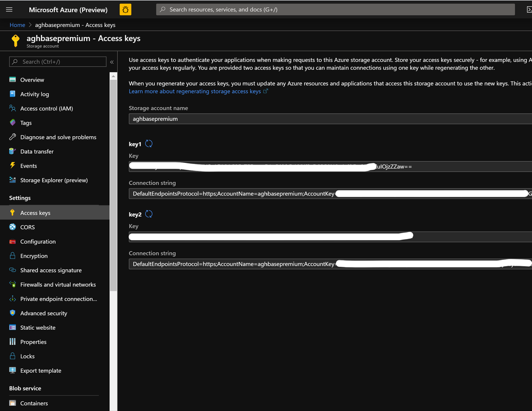532x411 pixels.
Task: Click the Configuration icon
Action: point(13,242)
